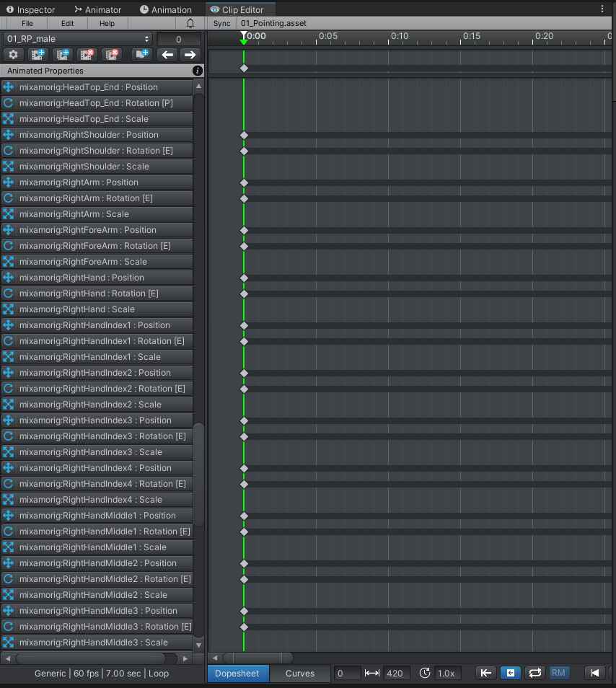
Task: Toggle the Sync button
Action: 222,23
